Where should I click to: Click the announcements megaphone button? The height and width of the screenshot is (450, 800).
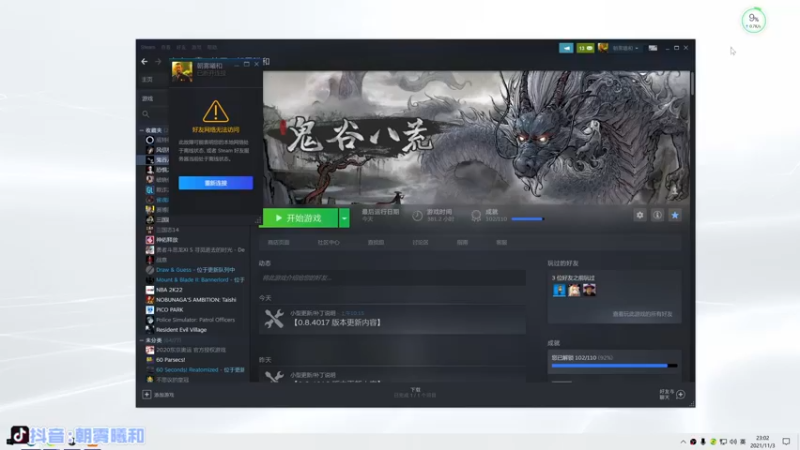566,48
